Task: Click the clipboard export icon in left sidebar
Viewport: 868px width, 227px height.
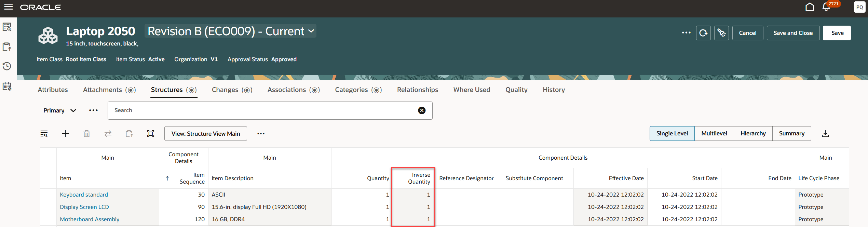Action: (x=7, y=46)
